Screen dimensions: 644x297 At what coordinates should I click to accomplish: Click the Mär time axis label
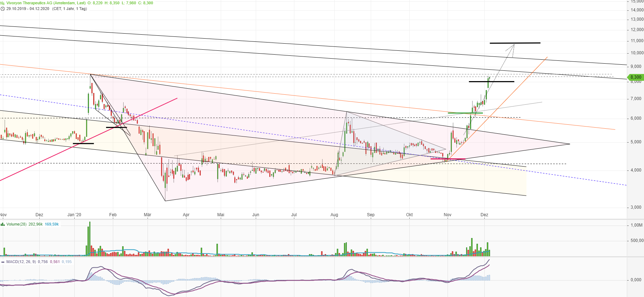click(148, 215)
